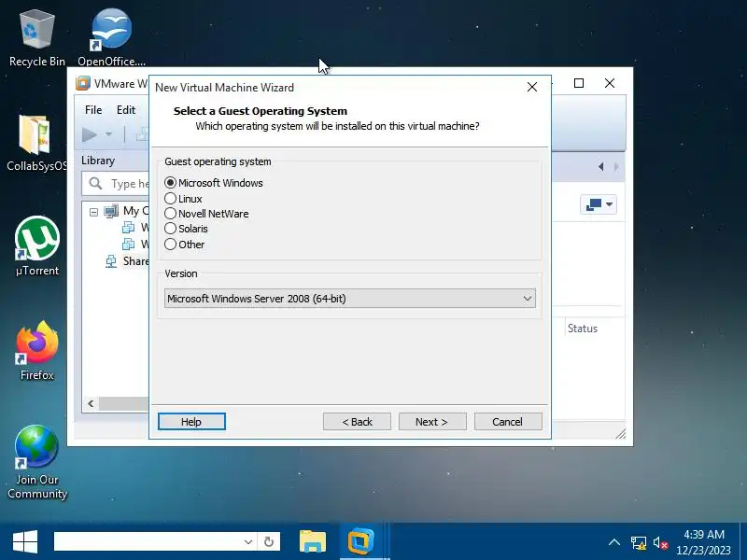Click the Help button in wizard
This screenshot has width=747, height=560.
[x=191, y=422]
